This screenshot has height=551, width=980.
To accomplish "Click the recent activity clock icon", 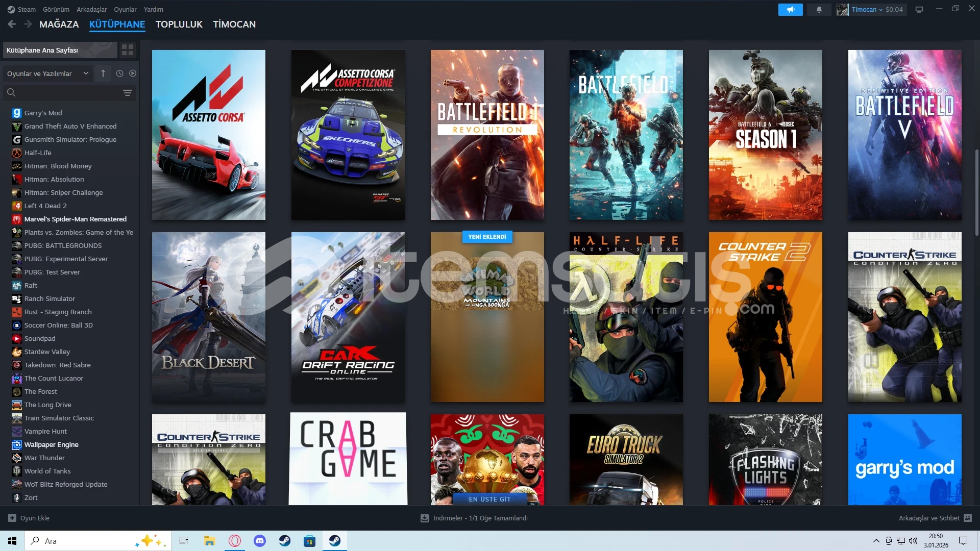I will pyautogui.click(x=119, y=73).
